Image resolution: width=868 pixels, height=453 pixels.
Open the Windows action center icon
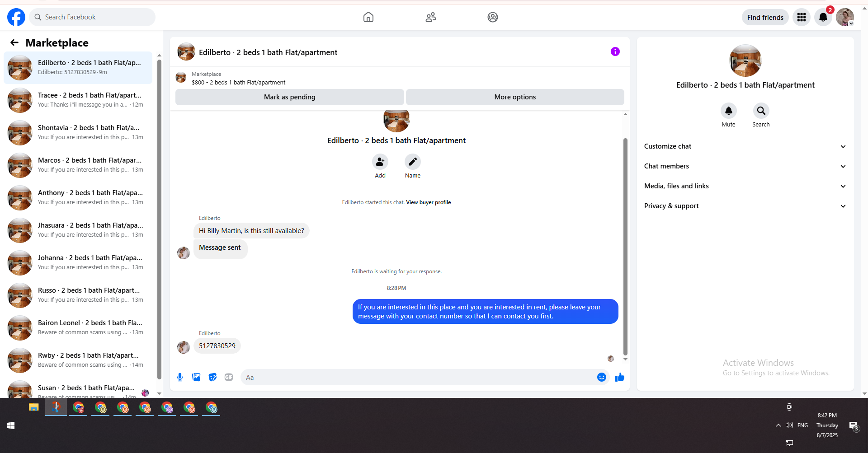coord(854,426)
